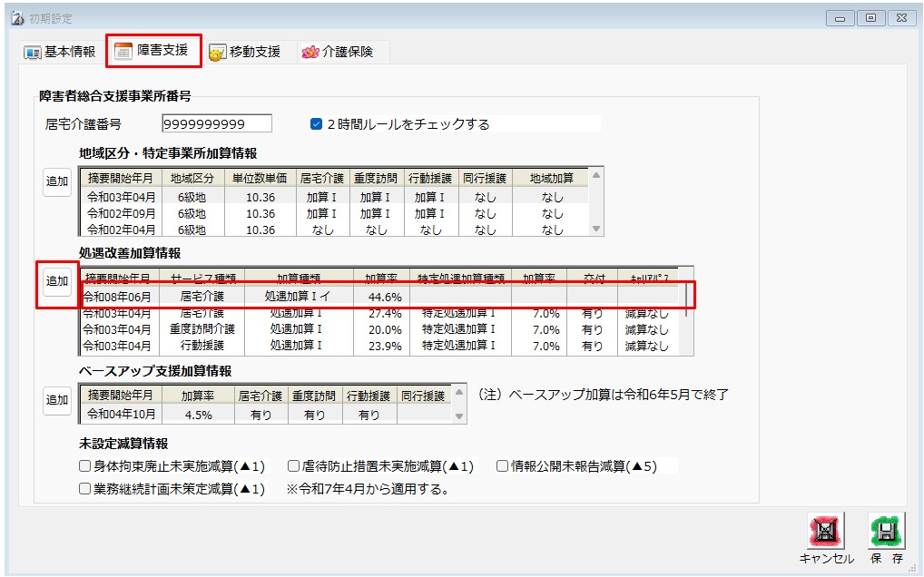The width and height of the screenshot is (924, 577).
Task: Select the 令和03年04月 row in 地域区分 table
Action: tap(334, 197)
